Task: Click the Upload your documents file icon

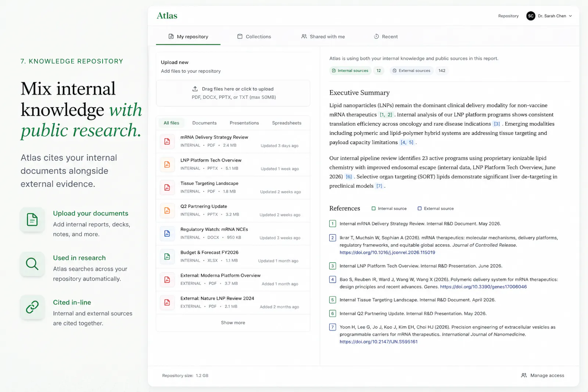Action: (32, 220)
